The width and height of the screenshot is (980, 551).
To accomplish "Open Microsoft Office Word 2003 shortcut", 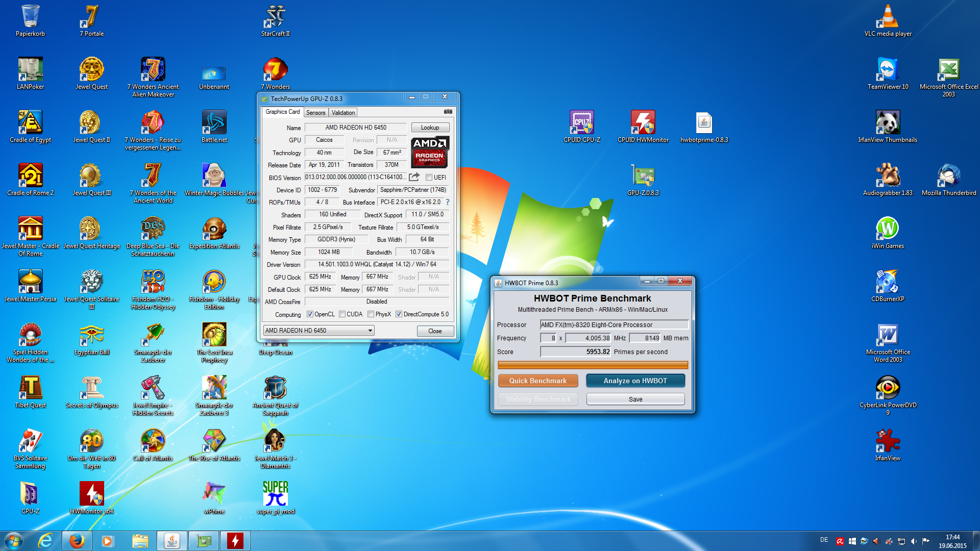I will (888, 342).
